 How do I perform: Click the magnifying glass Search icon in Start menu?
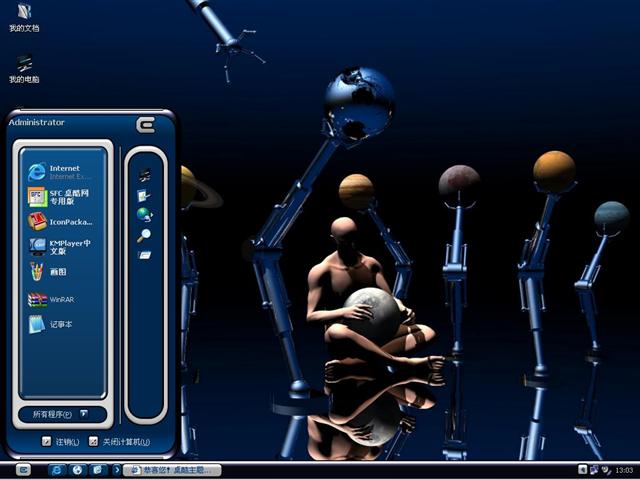pos(144,236)
